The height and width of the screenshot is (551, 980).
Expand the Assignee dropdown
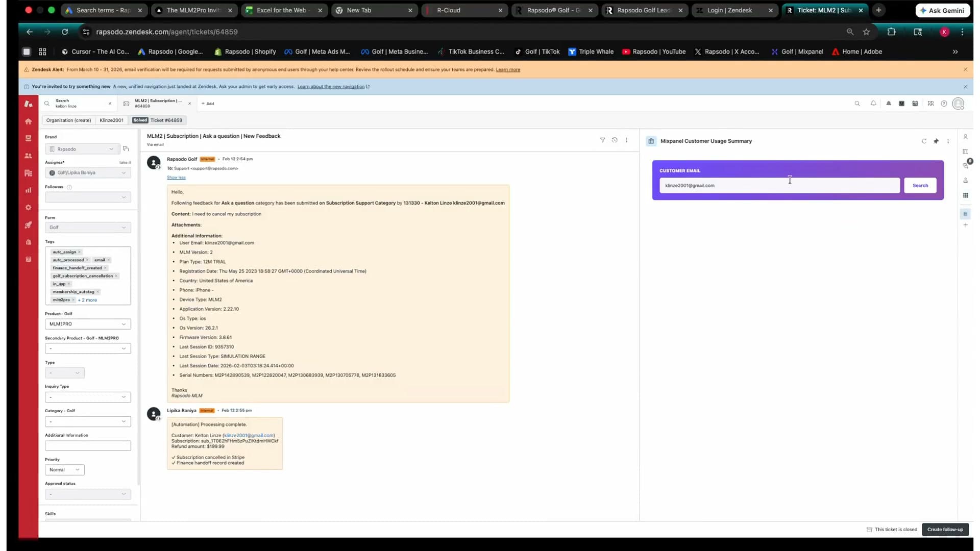click(x=87, y=173)
